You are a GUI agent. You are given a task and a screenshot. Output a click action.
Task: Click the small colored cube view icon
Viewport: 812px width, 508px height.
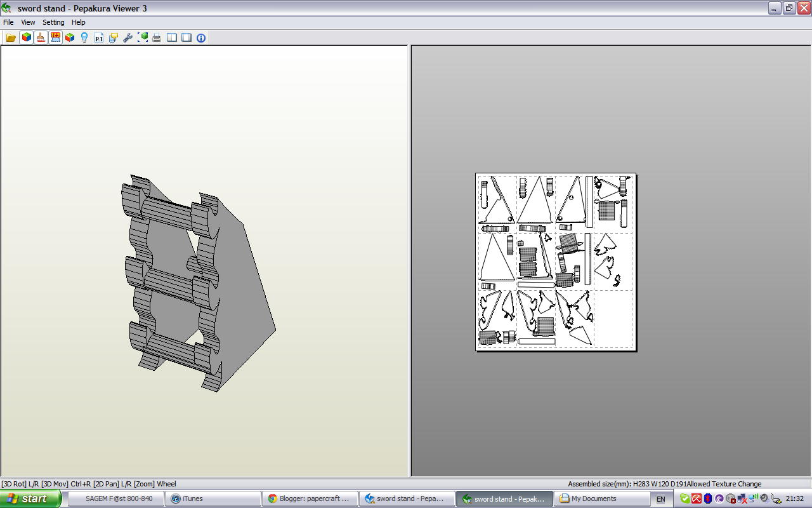[70, 37]
